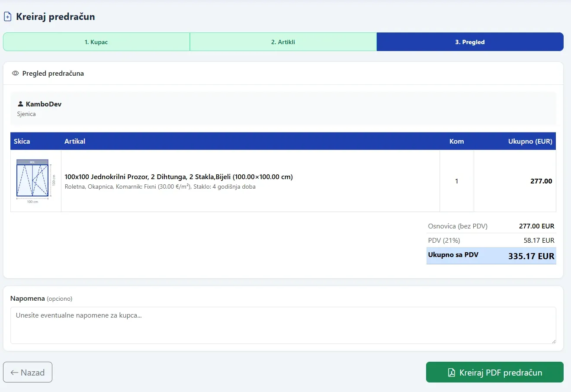
Task: Select the 3. Pregled step tab
Action: [x=470, y=42]
